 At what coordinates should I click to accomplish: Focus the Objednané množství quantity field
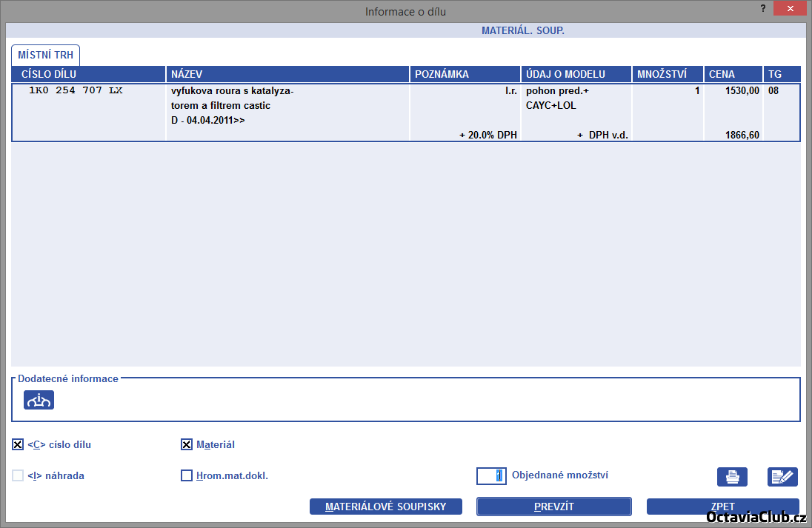click(x=491, y=475)
